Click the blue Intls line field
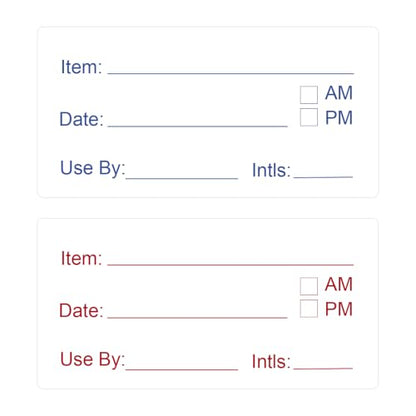416x416 pixels. (323, 177)
